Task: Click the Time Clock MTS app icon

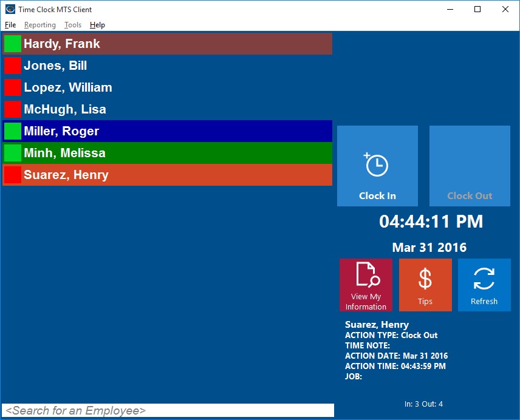Action: [x=10, y=9]
